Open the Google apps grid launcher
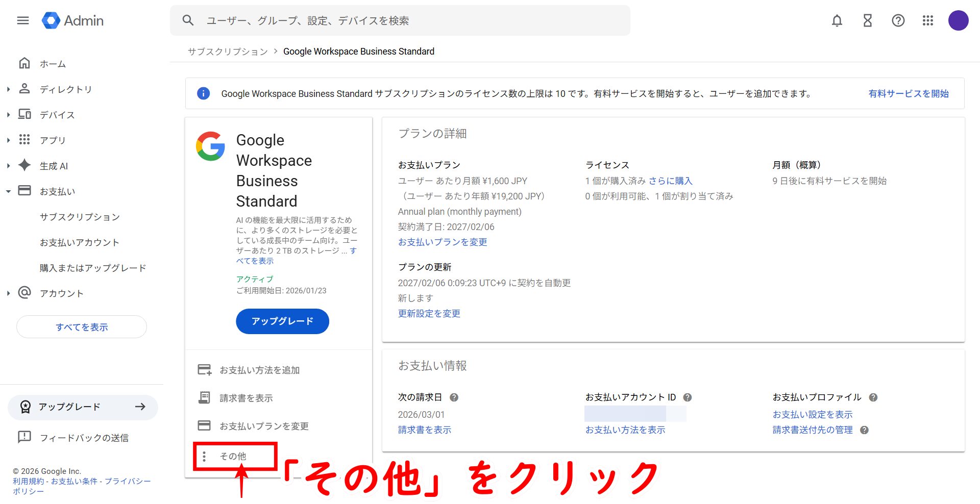The width and height of the screenshot is (980, 504). (928, 20)
